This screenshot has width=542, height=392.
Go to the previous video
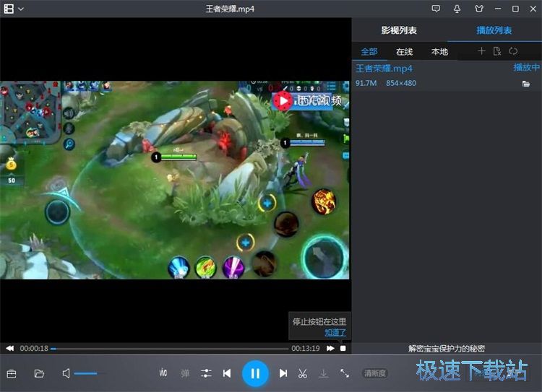[x=227, y=373]
